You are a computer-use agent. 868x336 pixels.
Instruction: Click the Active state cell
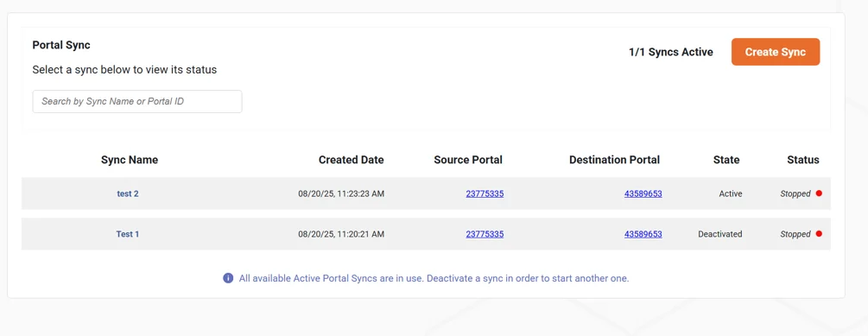coord(731,193)
